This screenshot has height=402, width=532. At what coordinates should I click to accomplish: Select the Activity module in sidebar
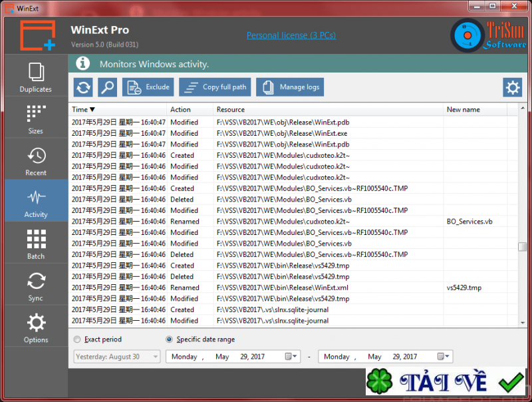click(36, 201)
